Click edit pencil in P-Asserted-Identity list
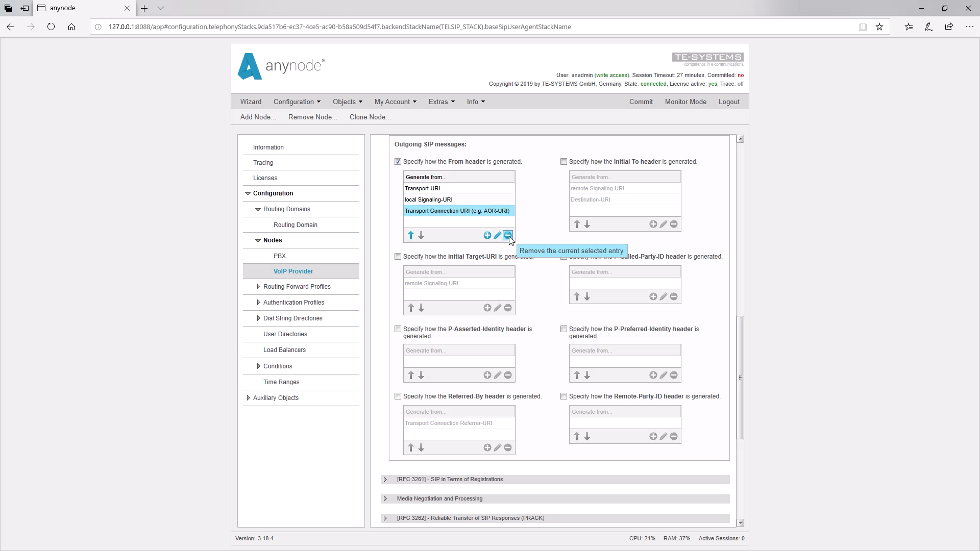The height and width of the screenshot is (551, 980). click(498, 375)
